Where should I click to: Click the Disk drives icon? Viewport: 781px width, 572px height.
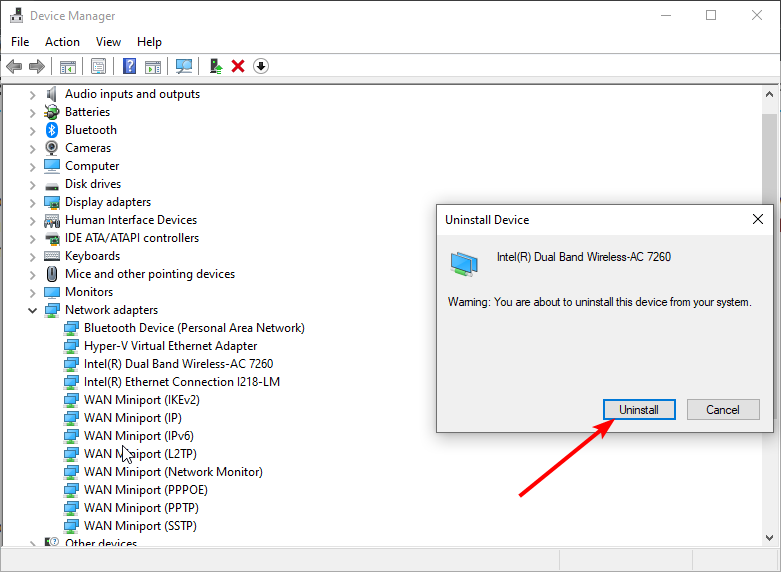click(52, 185)
